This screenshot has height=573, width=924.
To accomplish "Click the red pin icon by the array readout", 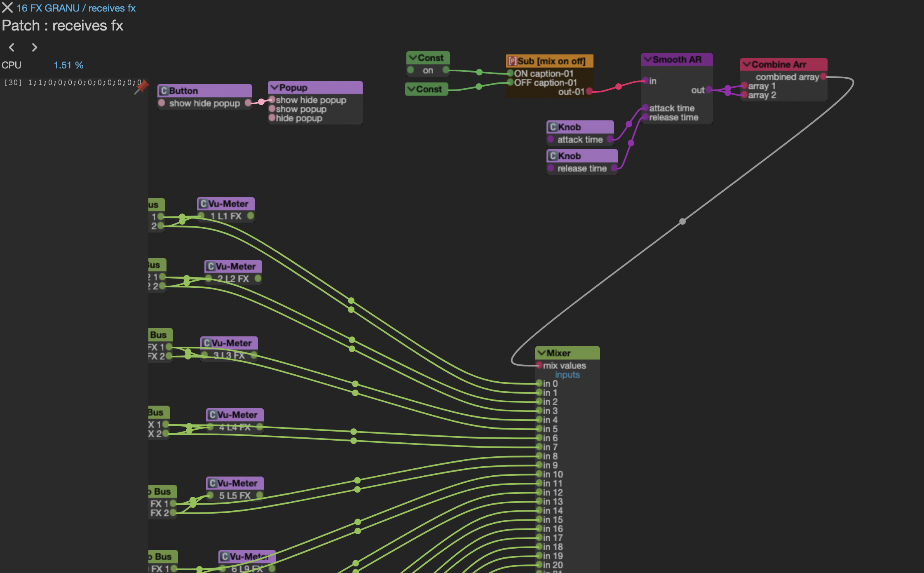I will [141, 87].
